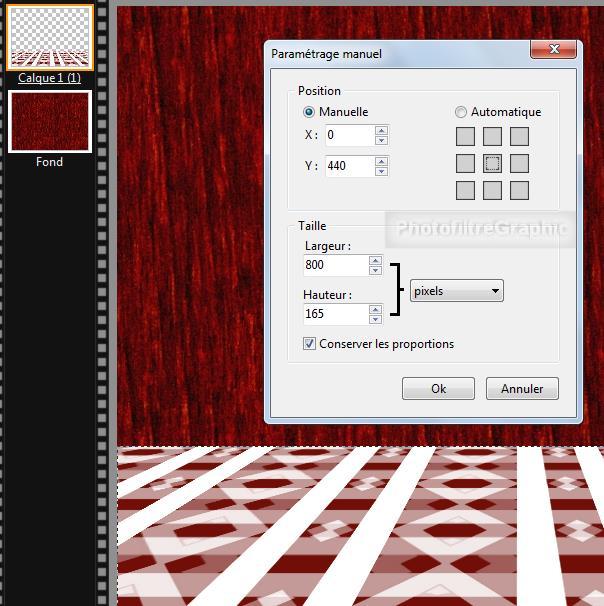604x606 pixels.
Task: Increase Hauteur with up arrow
Action: pyautogui.click(x=375, y=309)
